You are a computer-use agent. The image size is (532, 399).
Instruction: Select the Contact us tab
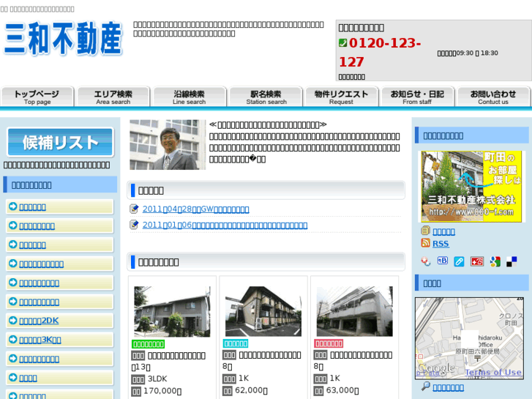click(494, 97)
